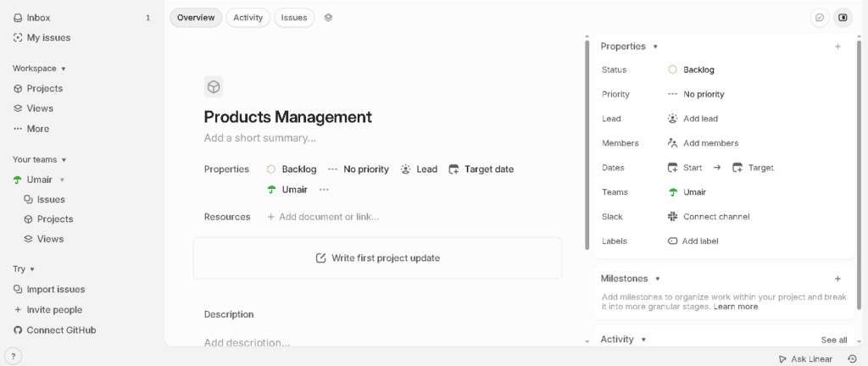Click See all in Activity panel
Viewport: 868px width, 366px height.
coord(834,340)
